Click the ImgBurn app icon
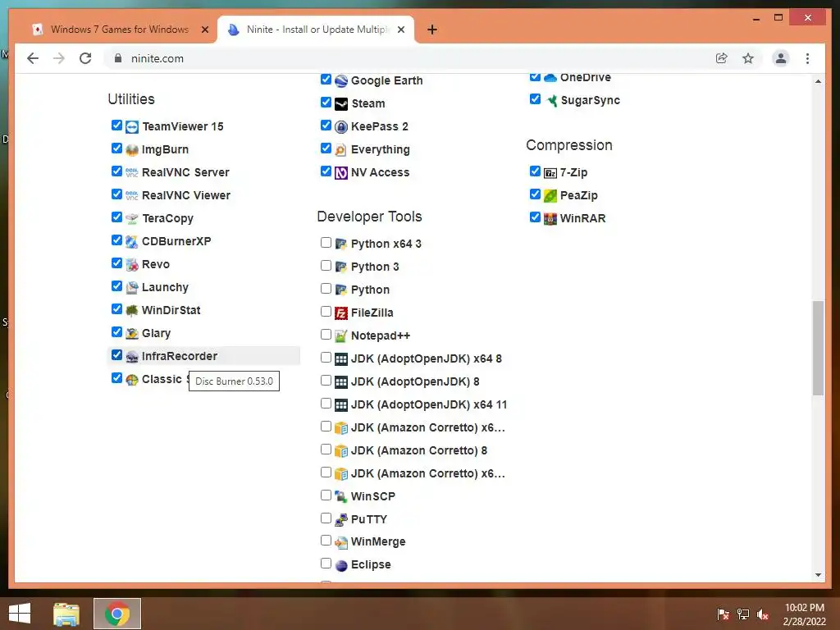Viewport: 840px width, 630px height. click(x=132, y=150)
